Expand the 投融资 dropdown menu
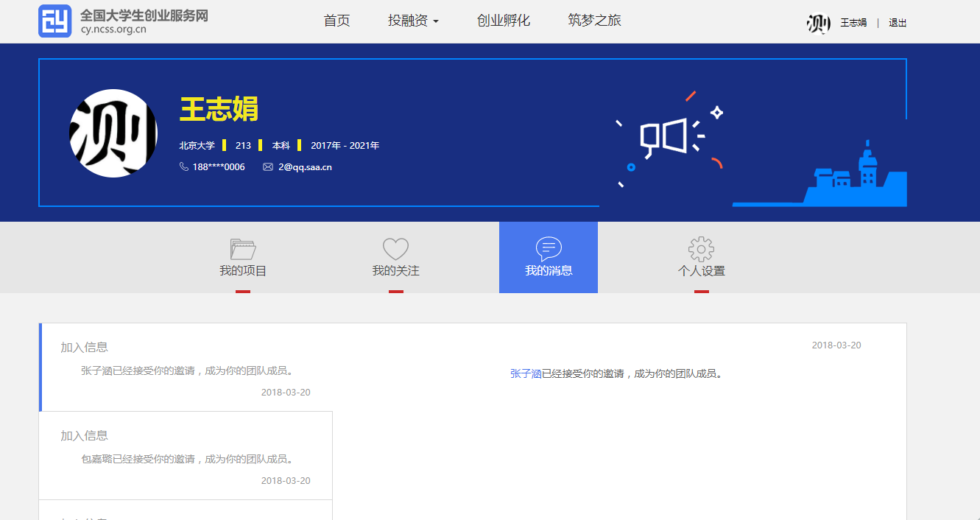Screen dimensions: 980x520 point(413,21)
